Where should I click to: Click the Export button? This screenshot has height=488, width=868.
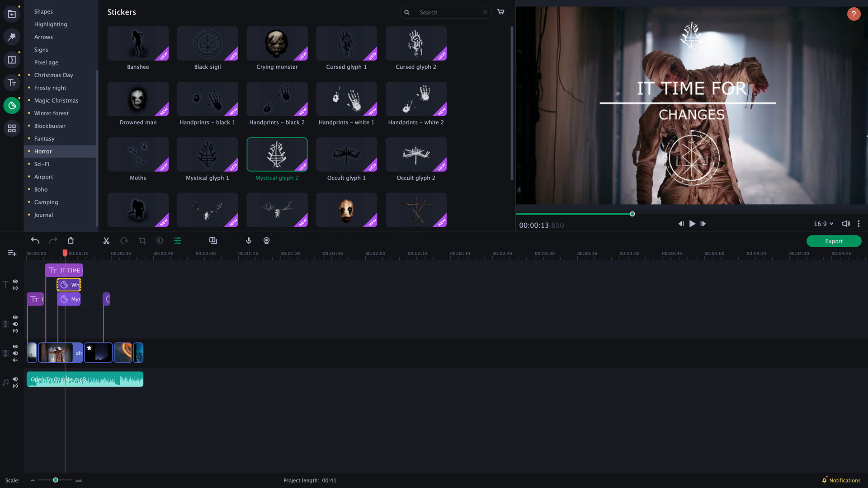833,241
